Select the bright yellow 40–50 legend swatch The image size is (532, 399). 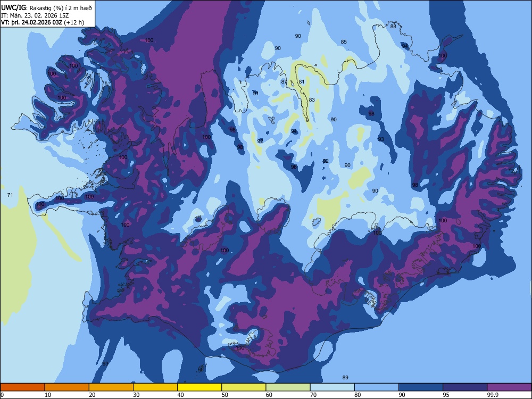pyautogui.click(x=199, y=387)
